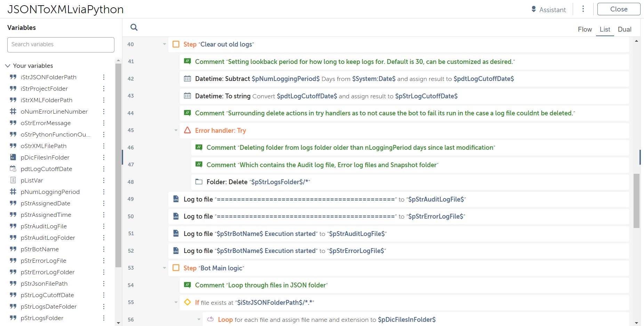Toggle the Step 'Bot Main logic' square box
This screenshot has height=326, width=644.
pyautogui.click(x=176, y=268)
